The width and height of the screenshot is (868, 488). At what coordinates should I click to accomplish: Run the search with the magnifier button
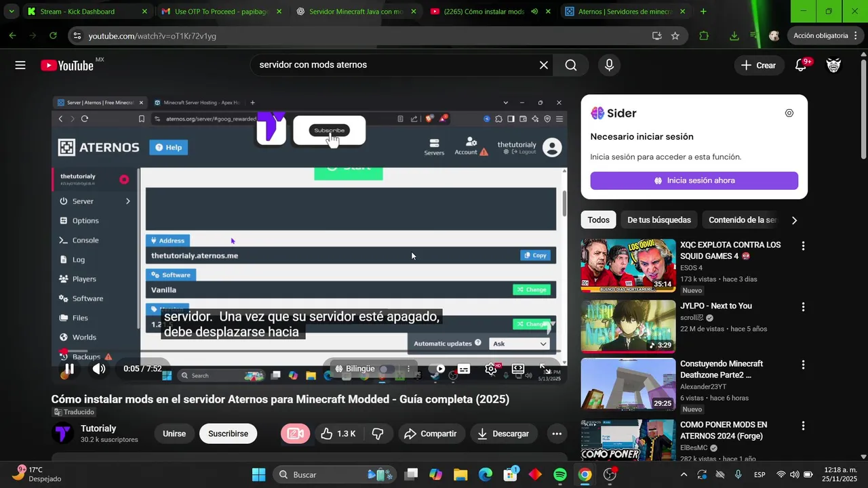click(x=571, y=65)
